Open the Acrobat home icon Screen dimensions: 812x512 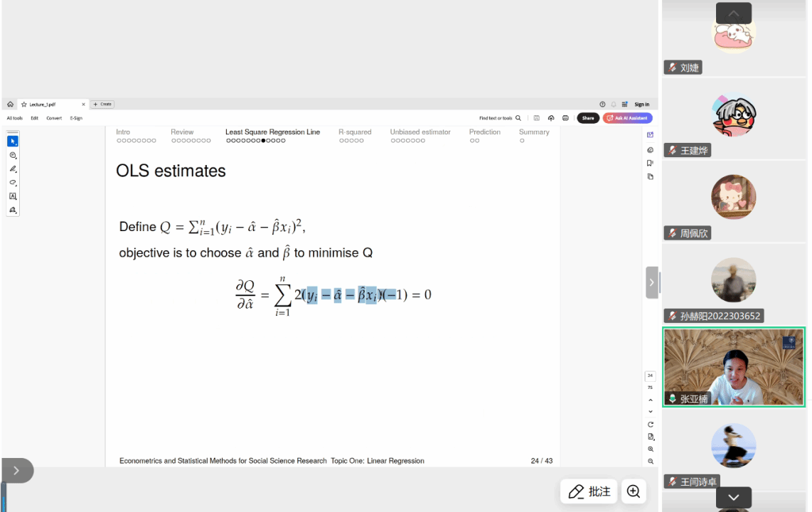[10, 105]
